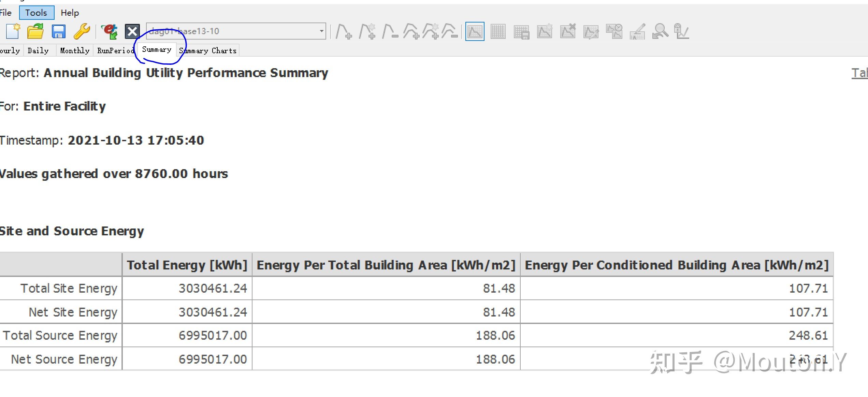Open settings with the wrench icon

click(82, 31)
